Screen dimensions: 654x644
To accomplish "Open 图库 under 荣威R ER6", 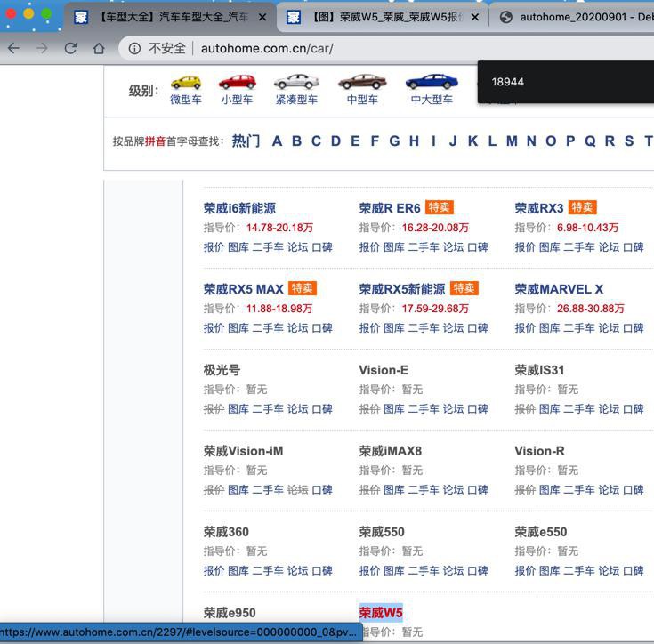I will tap(393, 247).
